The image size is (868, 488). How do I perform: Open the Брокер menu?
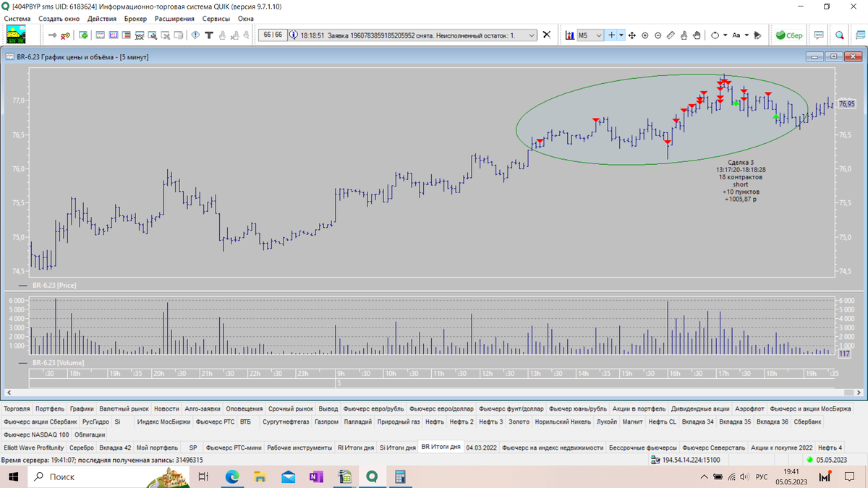coord(135,18)
